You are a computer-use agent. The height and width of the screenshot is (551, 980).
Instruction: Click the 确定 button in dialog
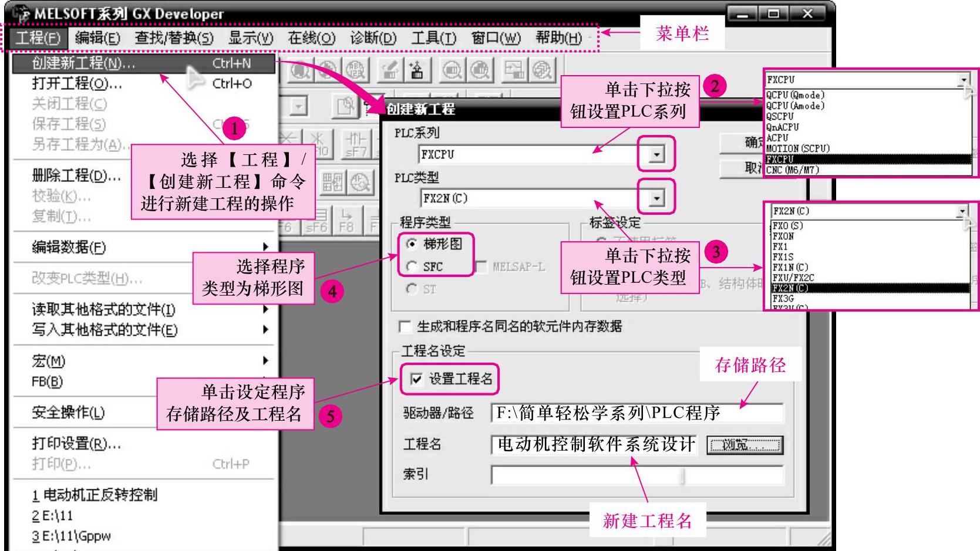click(x=741, y=142)
